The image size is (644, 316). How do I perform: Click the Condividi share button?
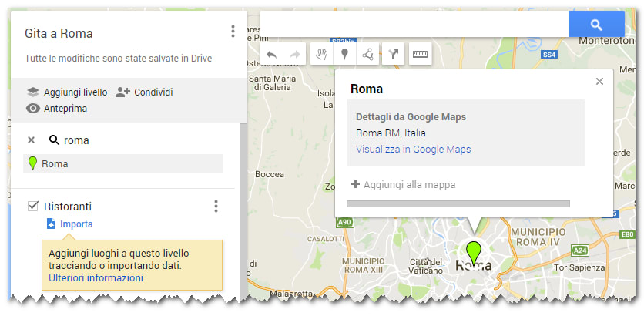pos(144,92)
